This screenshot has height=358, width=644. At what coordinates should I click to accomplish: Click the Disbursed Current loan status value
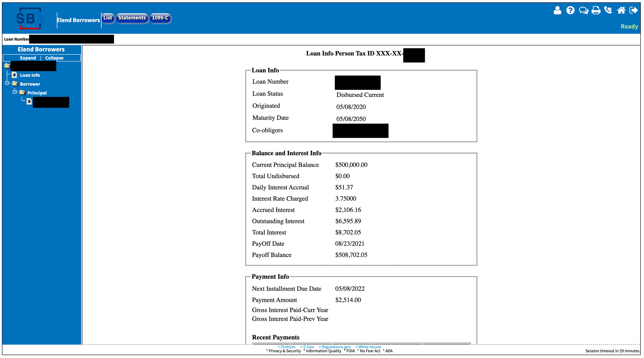360,95
